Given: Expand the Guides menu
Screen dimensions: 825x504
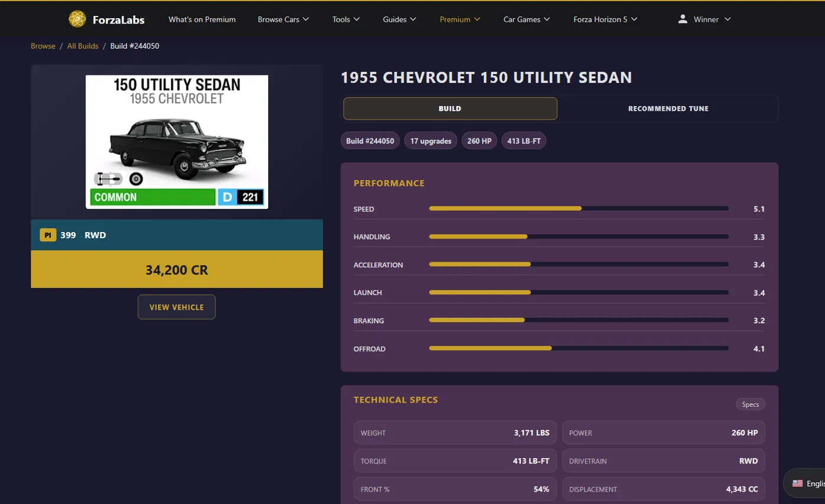Looking at the screenshot, I should point(400,19).
